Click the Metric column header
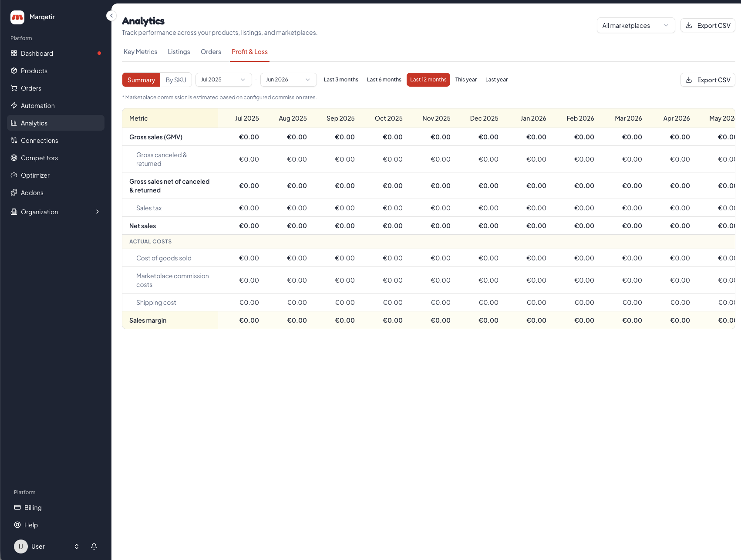Image resolution: width=741 pixels, height=560 pixels. [138, 118]
